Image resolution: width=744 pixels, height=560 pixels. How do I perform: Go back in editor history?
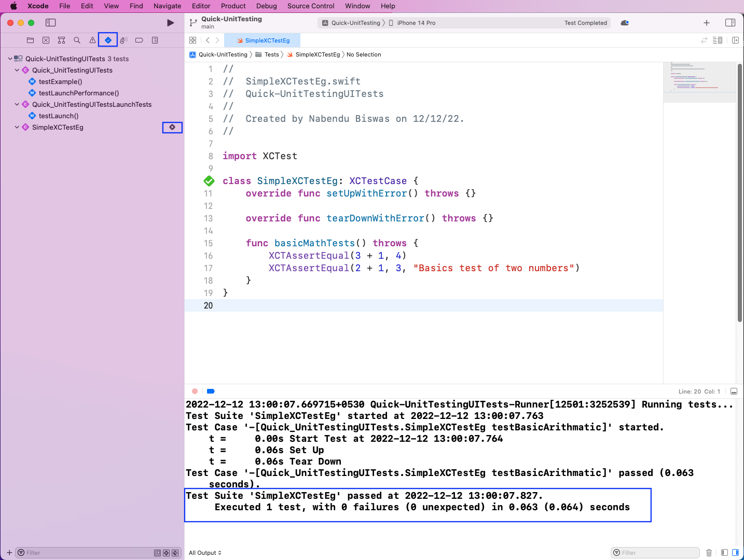pyautogui.click(x=208, y=40)
